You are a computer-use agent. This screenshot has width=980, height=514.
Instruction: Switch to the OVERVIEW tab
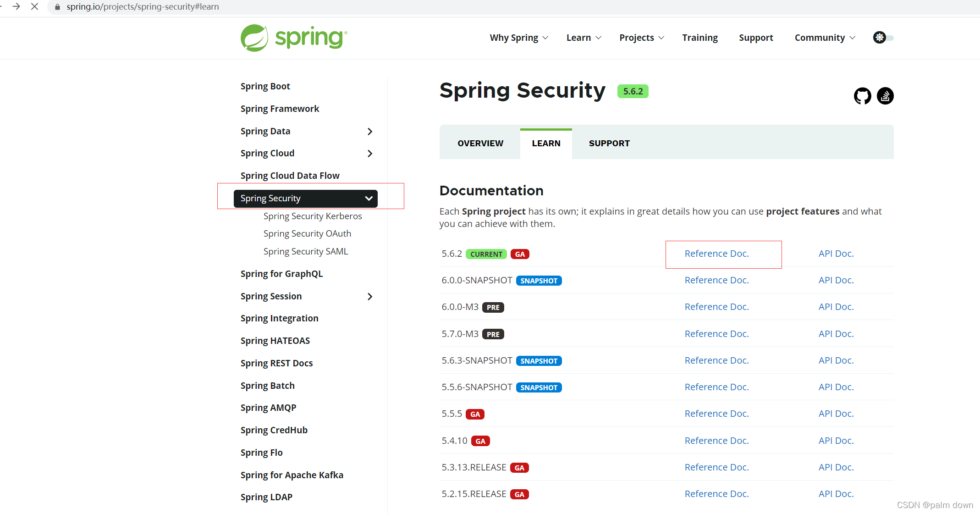(x=480, y=144)
